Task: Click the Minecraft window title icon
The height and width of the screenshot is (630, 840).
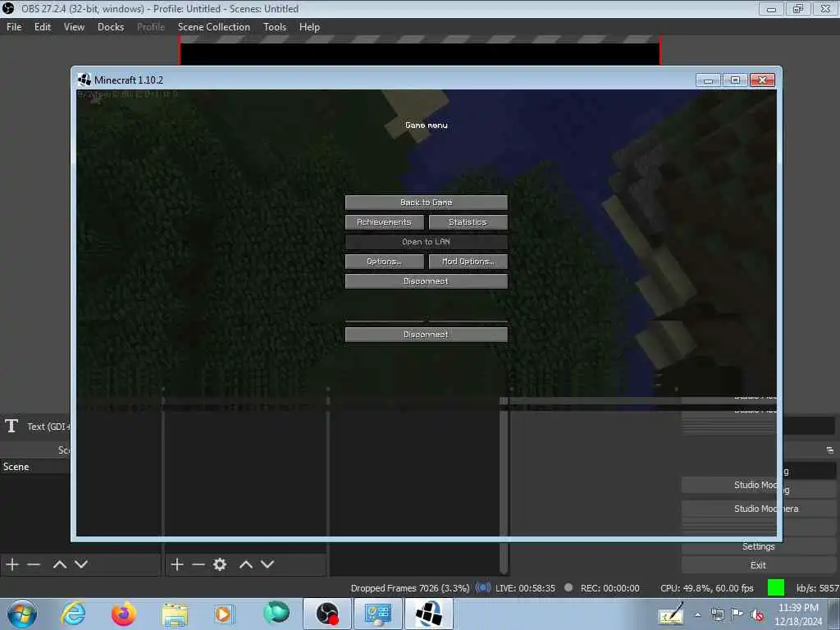Action: tap(84, 80)
